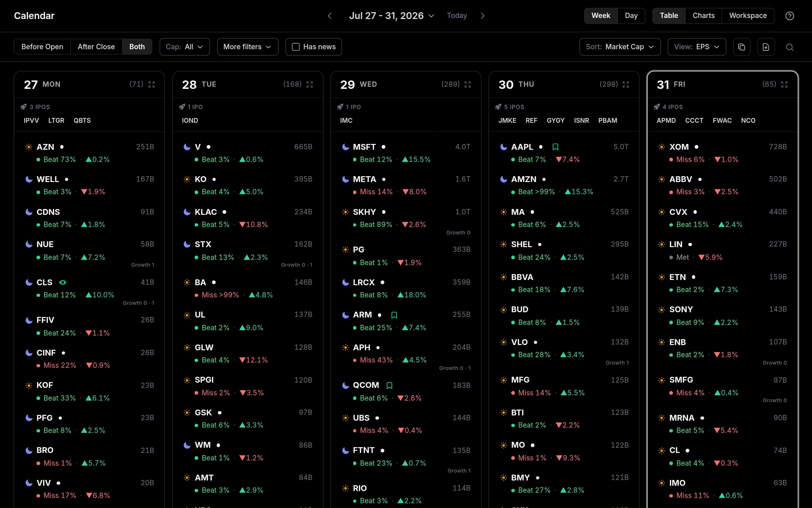Switch to Day view
Viewport: 812px width, 508px height.
[631, 16]
